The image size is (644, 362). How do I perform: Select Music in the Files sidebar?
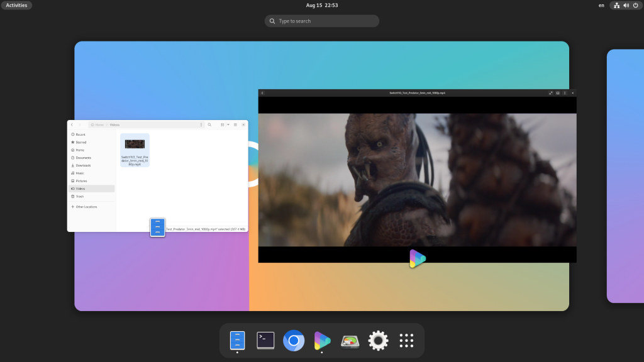91,173
